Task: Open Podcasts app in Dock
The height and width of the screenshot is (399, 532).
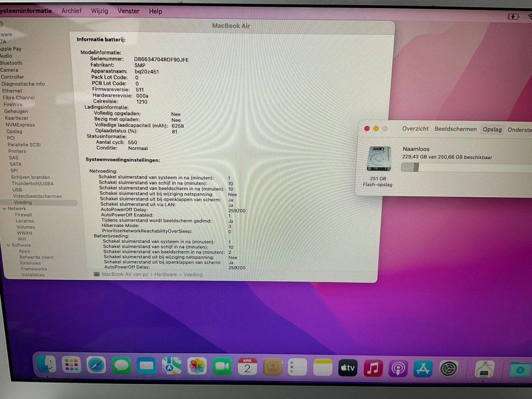Action: 398,368
